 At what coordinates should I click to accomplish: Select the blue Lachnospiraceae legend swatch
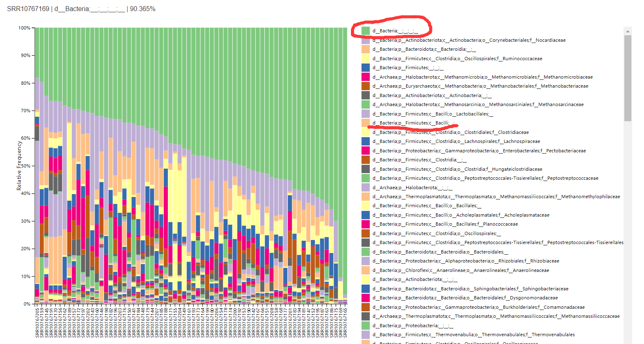pos(366,141)
